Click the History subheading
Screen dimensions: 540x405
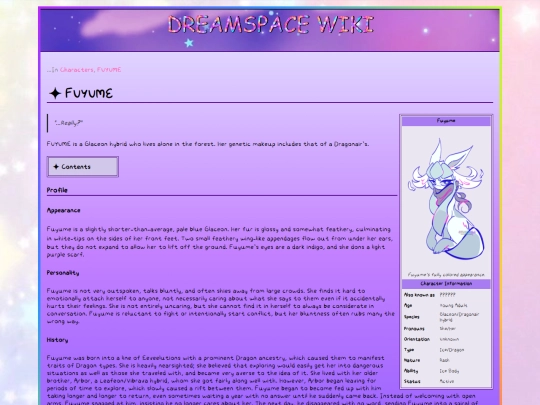(57, 340)
